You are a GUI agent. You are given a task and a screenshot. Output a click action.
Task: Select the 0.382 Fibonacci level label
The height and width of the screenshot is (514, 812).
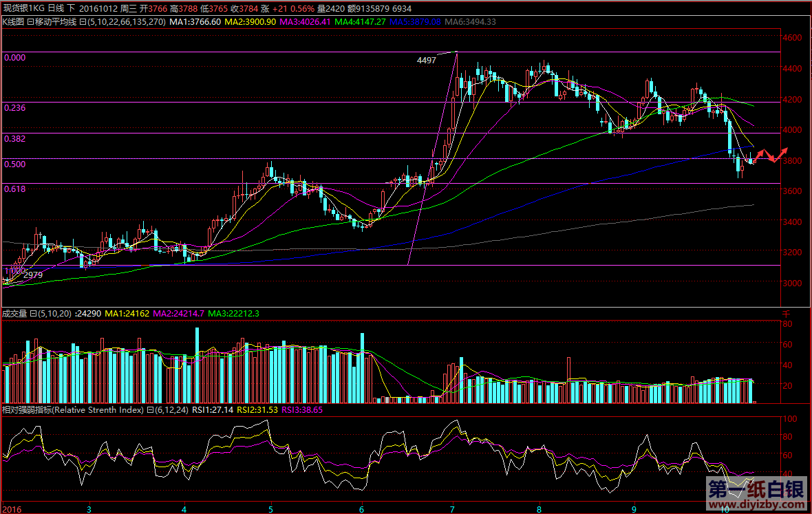[x=14, y=139]
